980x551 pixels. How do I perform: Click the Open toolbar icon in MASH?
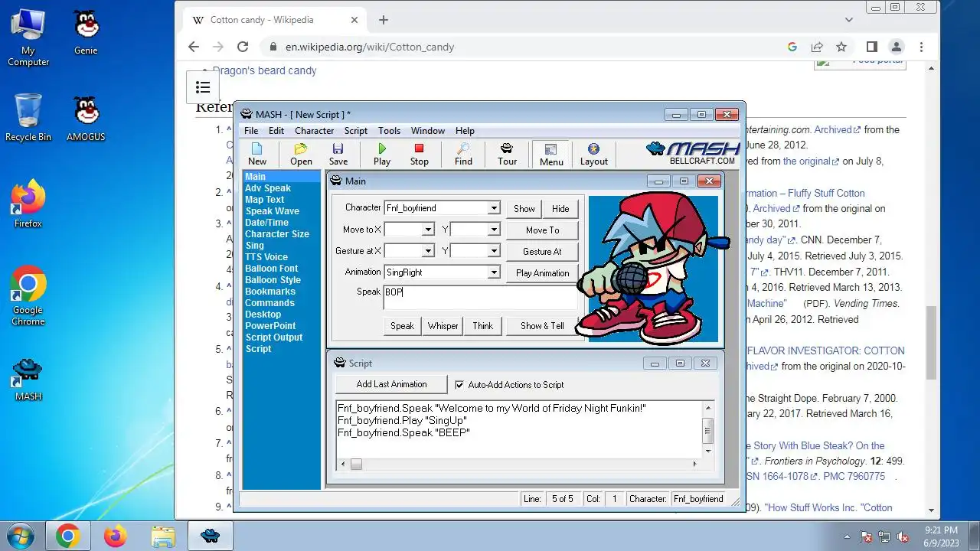301,154
